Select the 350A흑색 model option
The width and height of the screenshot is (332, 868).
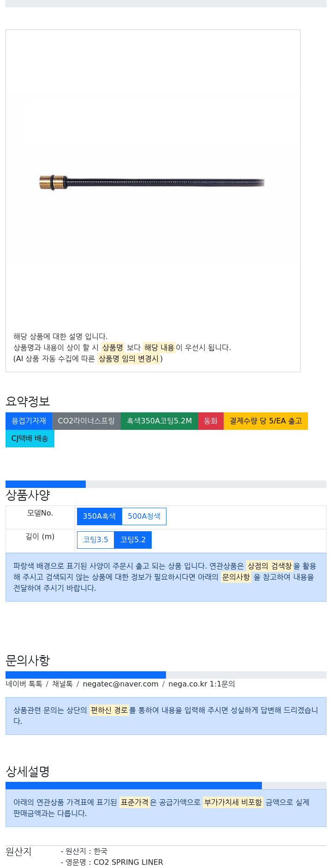pos(99,516)
